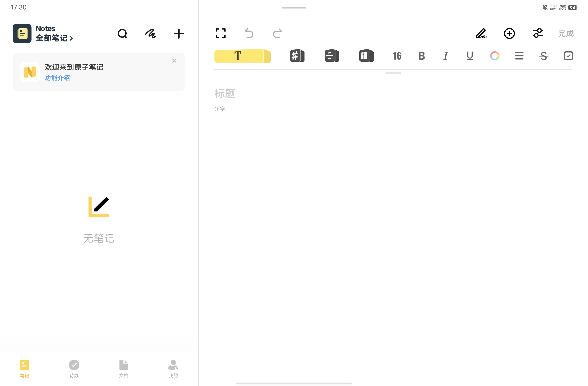Image resolution: width=588 pixels, height=386 pixels.
Task: Toggle bold text formatting
Action: click(421, 56)
